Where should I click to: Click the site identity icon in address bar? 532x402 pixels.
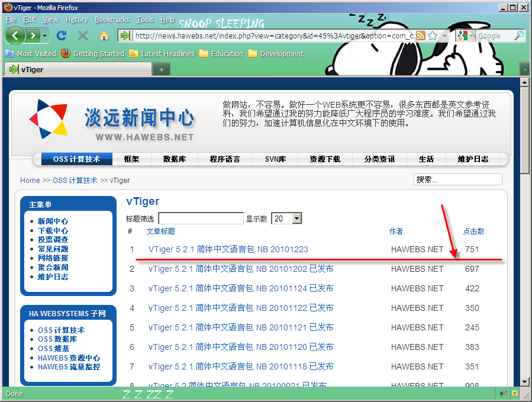[125, 36]
